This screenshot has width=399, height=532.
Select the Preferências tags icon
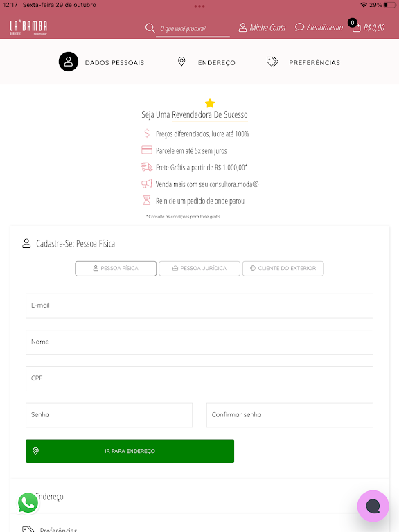pyautogui.click(x=272, y=62)
